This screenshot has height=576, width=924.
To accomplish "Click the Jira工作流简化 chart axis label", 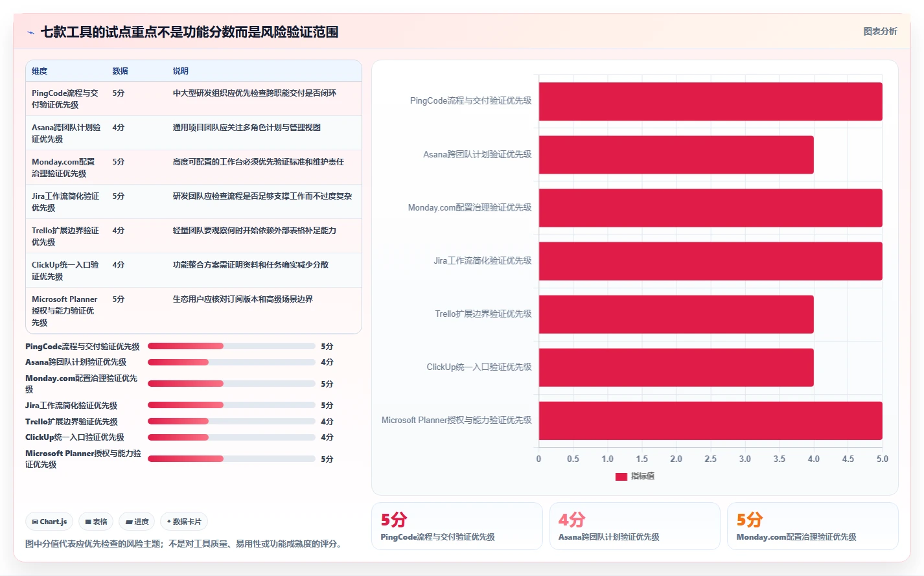I will [x=482, y=261].
